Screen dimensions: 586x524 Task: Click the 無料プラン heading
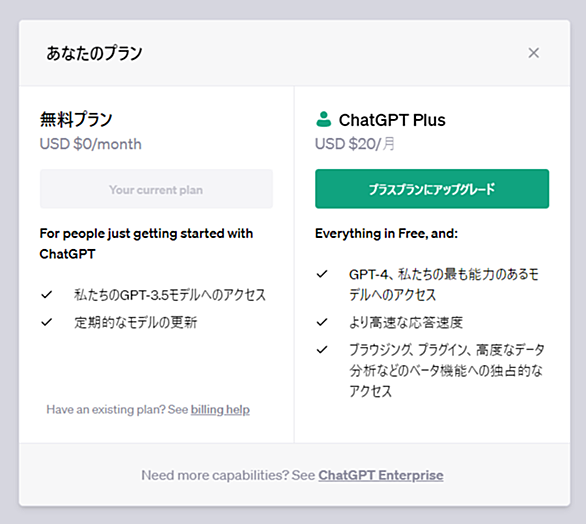76,120
